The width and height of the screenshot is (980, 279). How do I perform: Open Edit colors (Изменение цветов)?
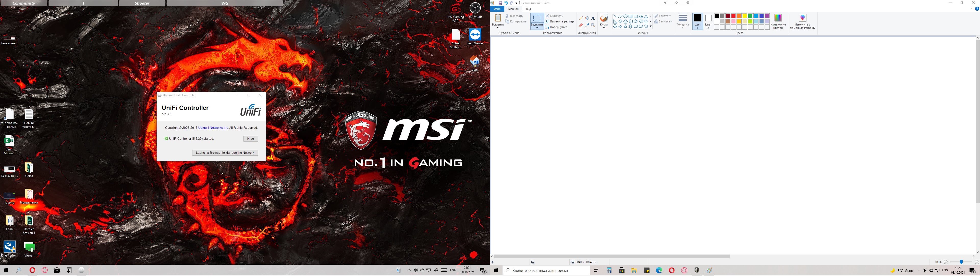(x=778, y=21)
